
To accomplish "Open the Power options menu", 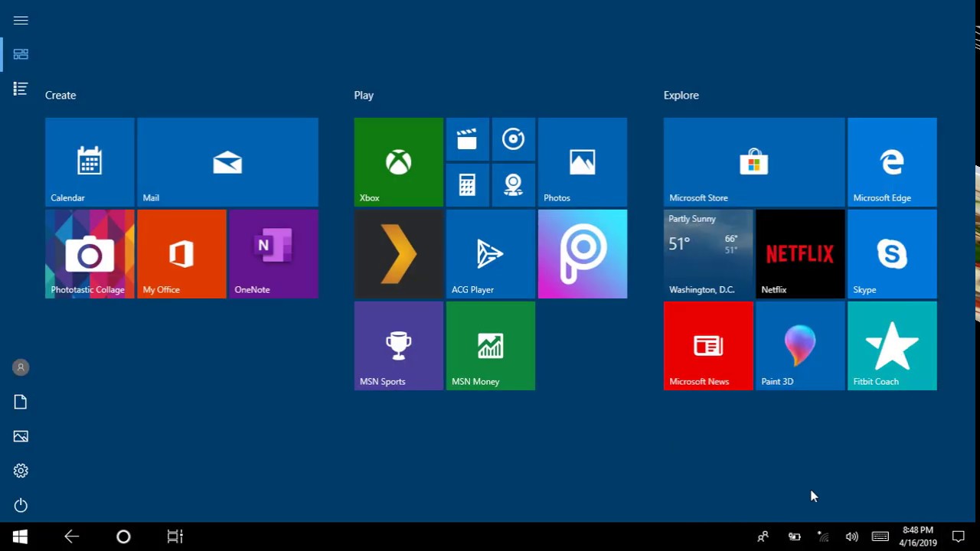I will point(21,505).
